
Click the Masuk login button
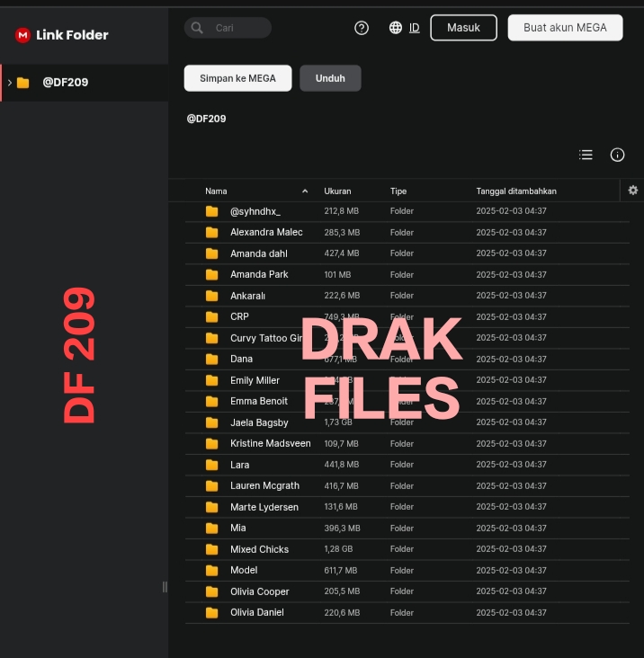point(463,28)
